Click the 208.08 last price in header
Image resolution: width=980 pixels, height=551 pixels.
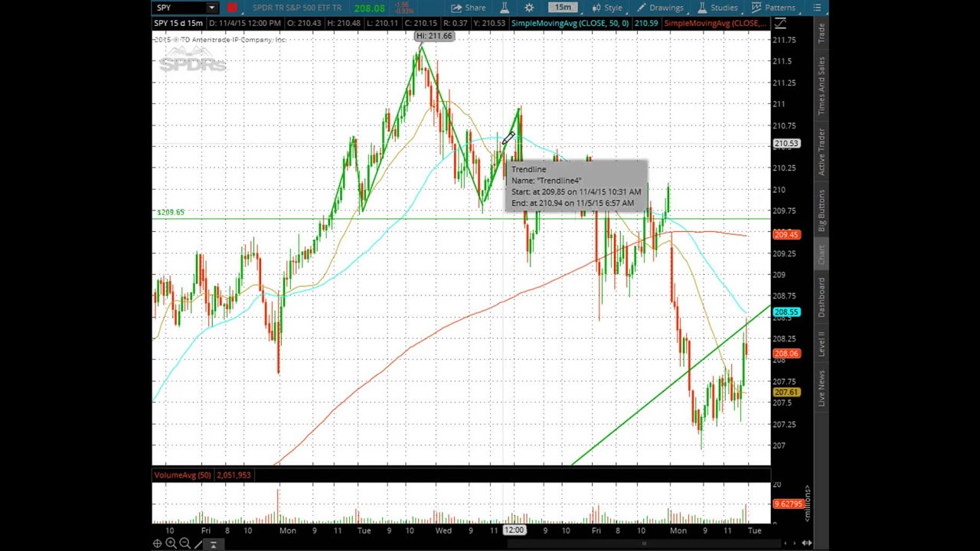[369, 8]
